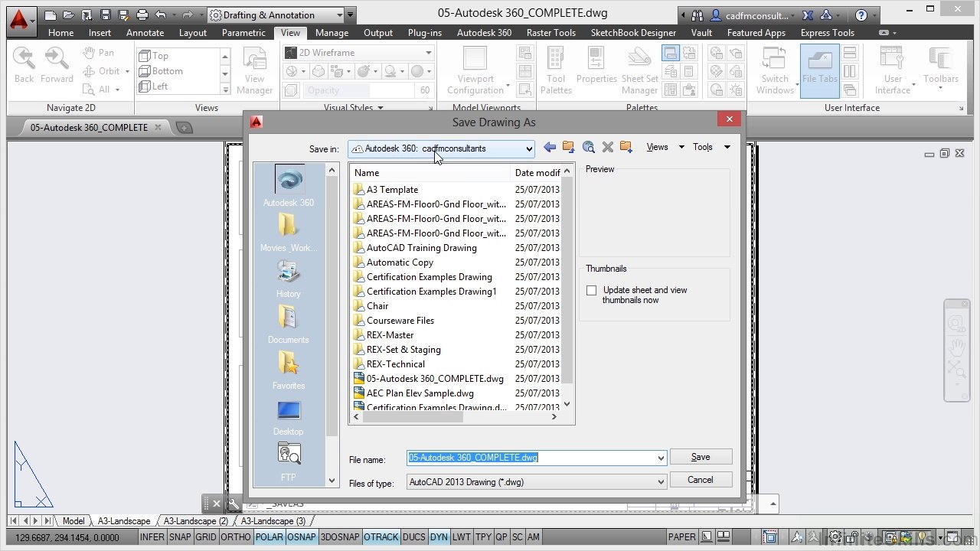Select History in places sidebar
The width and height of the screenshot is (980, 551).
289,279
